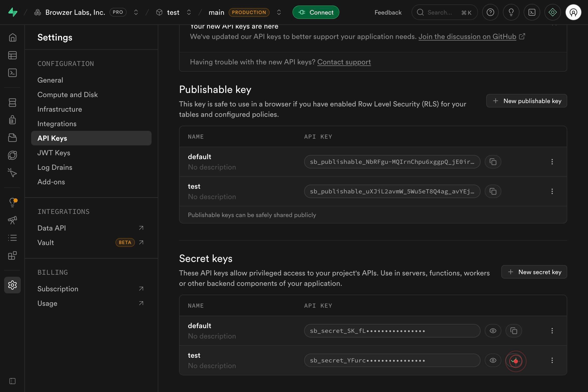Open Add-ons settings

coord(91,182)
